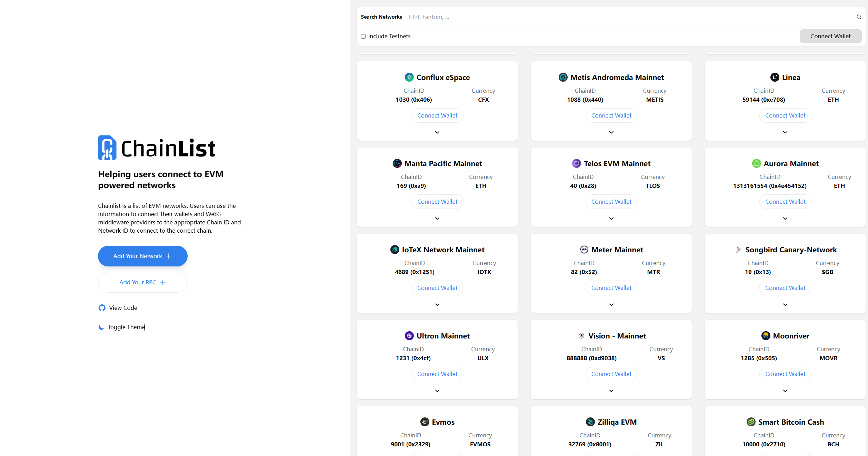Click the Vision - Mainnet icon
The width and height of the screenshot is (868, 456).
pyautogui.click(x=581, y=336)
